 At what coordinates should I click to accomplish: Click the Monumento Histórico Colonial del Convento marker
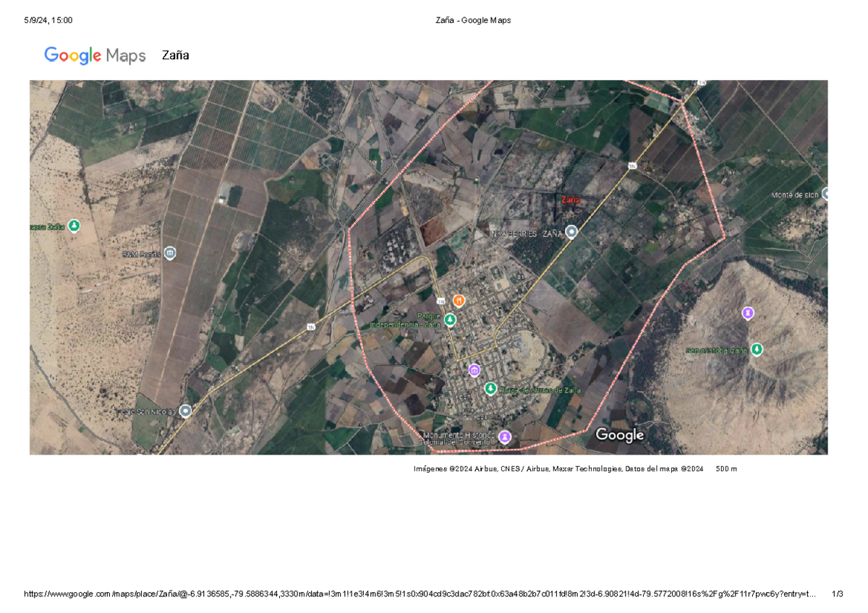pos(503,436)
